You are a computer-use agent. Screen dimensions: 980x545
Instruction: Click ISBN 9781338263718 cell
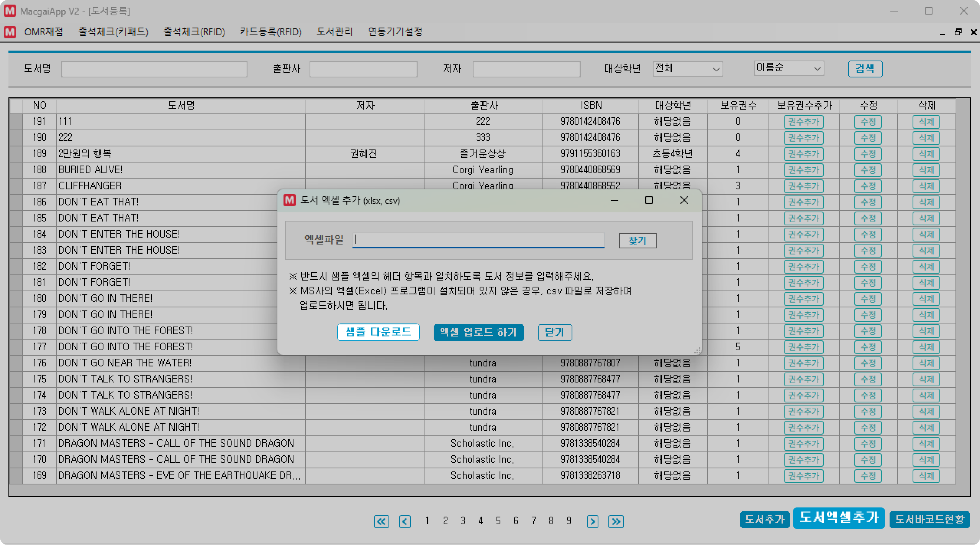click(590, 476)
